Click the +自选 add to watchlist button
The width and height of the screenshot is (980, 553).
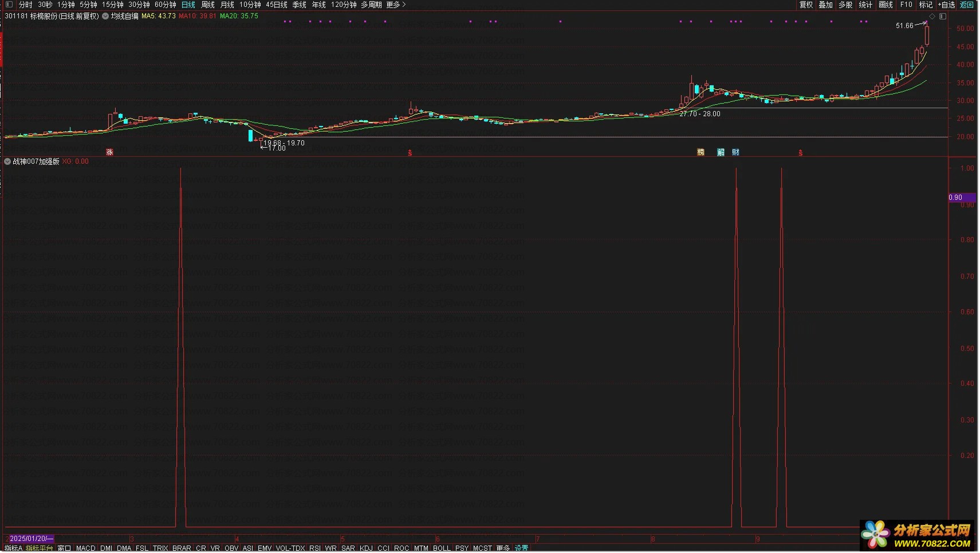(x=946, y=5)
